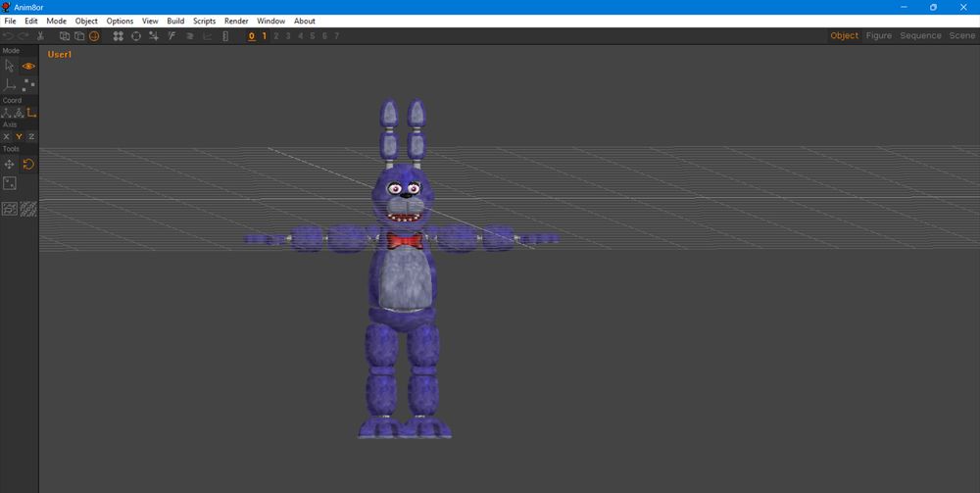Open the Mode menu
The image size is (980, 493).
(x=56, y=21)
